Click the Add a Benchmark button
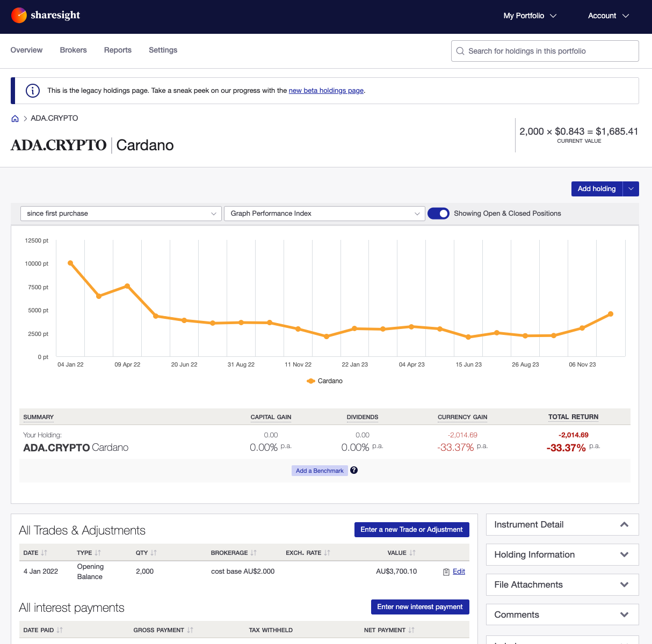The height and width of the screenshot is (644, 652). click(x=320, y=471)
